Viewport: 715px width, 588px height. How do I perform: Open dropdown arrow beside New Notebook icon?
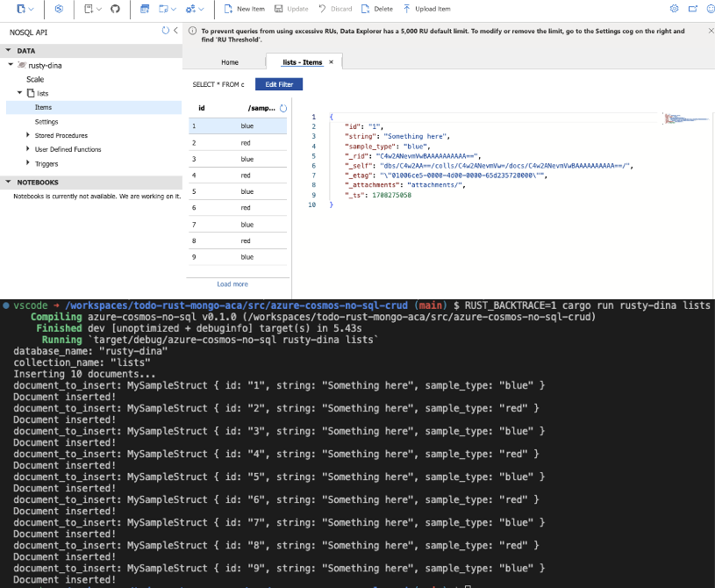tap(99, 9)
